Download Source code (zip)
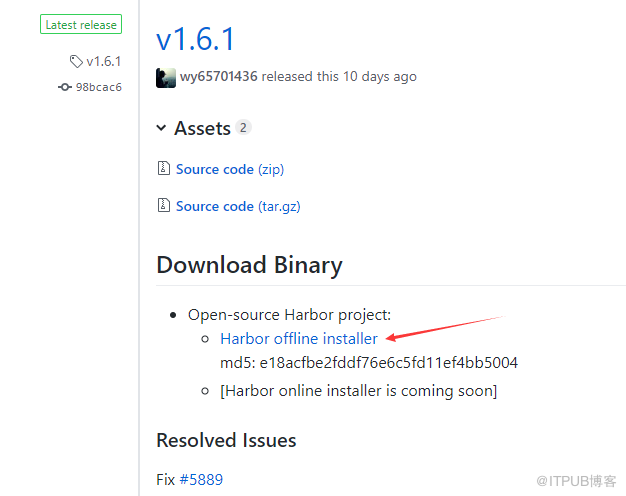This screenshot has height=496, width=626. tap(229, 169)
